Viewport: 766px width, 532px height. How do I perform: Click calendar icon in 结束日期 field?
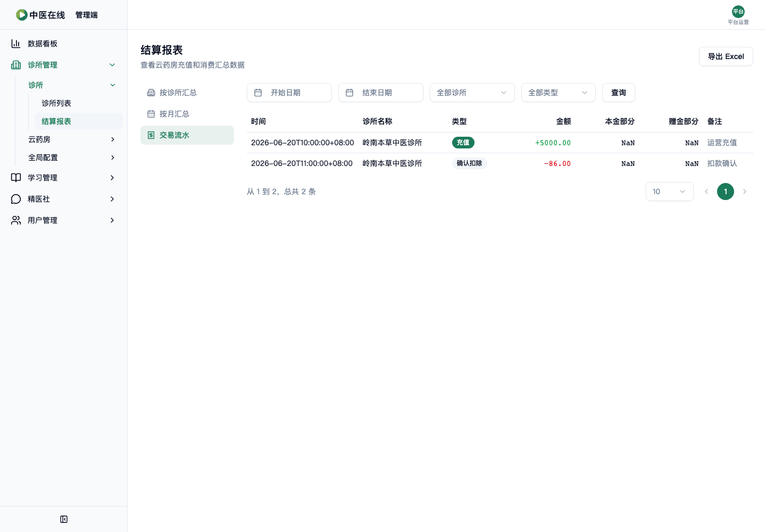point(349,93)
